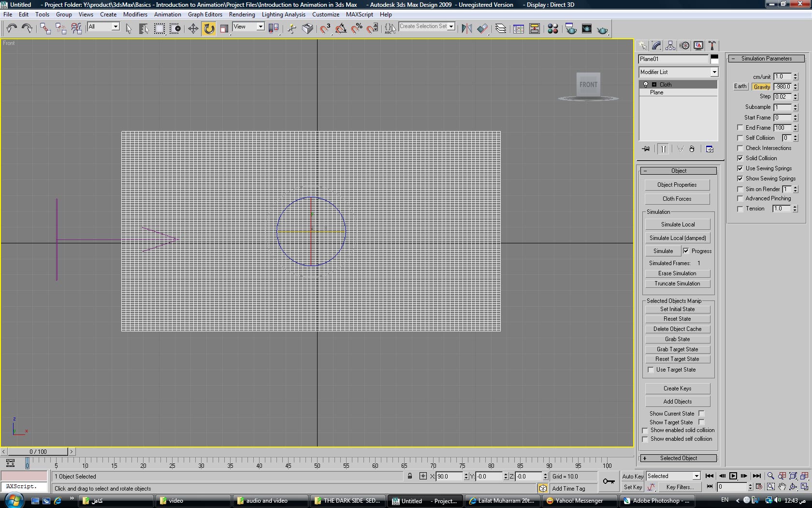
Task: Open the Motion panel tab
Action: pos(684,45)
